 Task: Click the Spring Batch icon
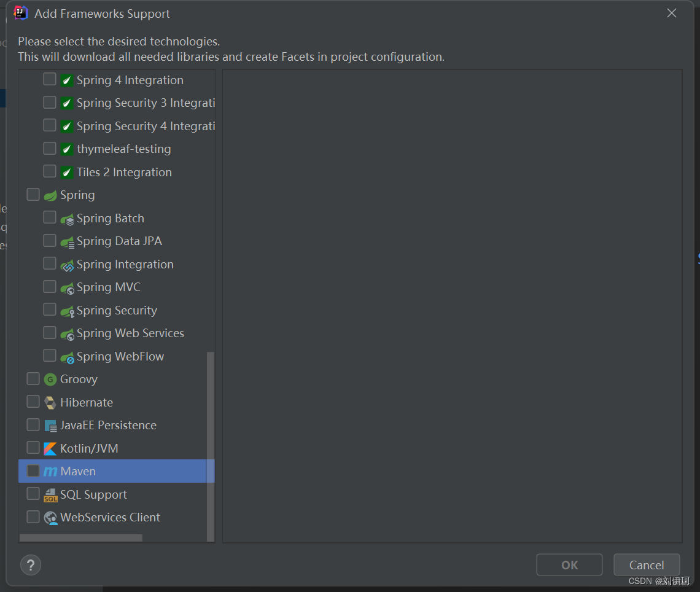click(68, 219)
